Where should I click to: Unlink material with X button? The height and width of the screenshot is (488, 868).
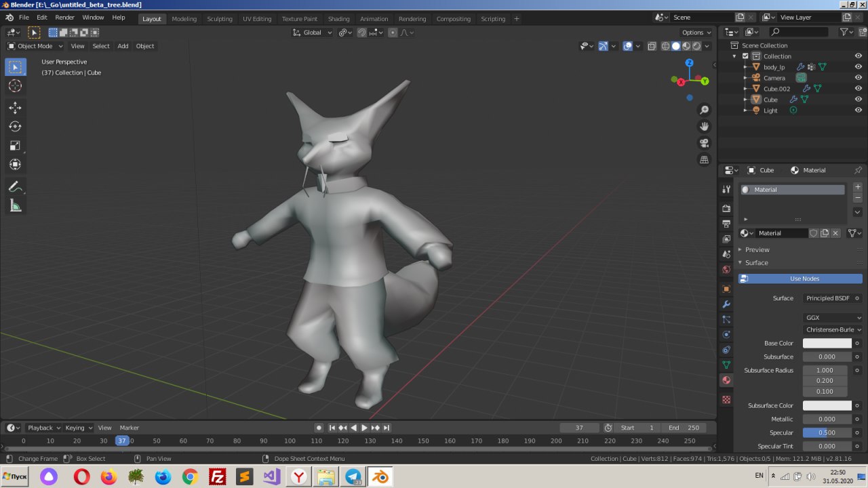pos(835,233)
